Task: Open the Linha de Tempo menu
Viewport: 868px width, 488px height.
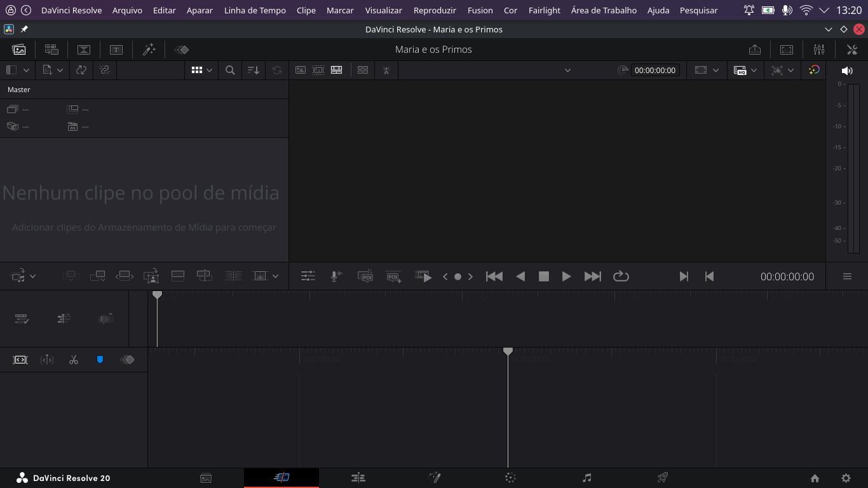Action: (255, 10)
